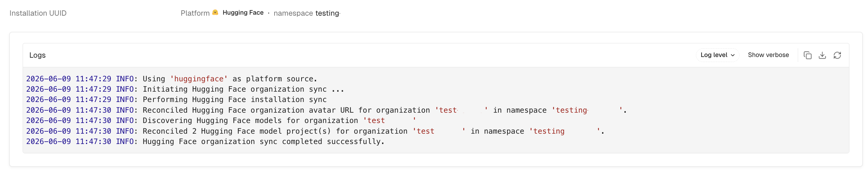This screenshot has width=868, height=176.
Task: Select log line "Performing Hugging Face installation sync"
Action: coord(176,100)
